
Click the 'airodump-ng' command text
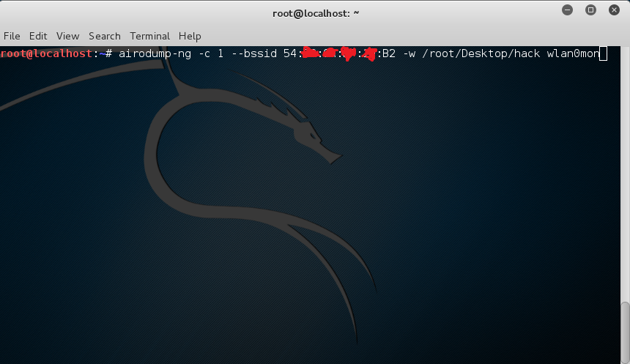pos(155,54)
